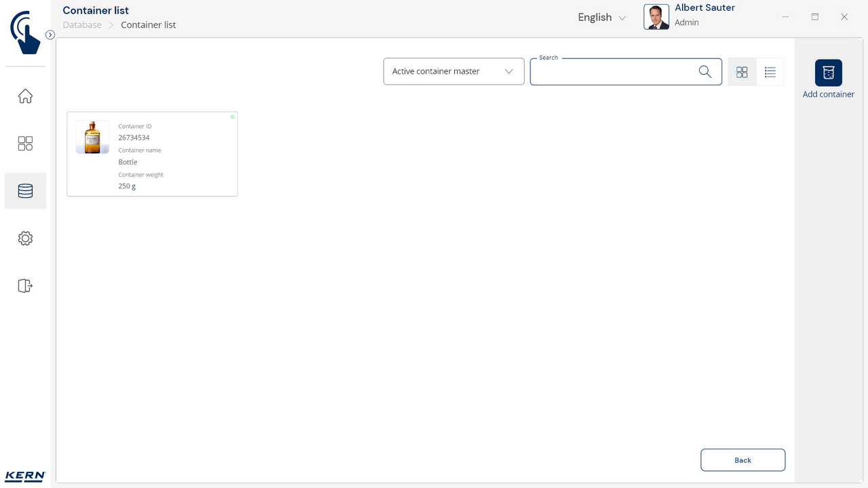Click the bottle thumbnail image
Viewport: 868px width, 488px height.
pos(92,137)
